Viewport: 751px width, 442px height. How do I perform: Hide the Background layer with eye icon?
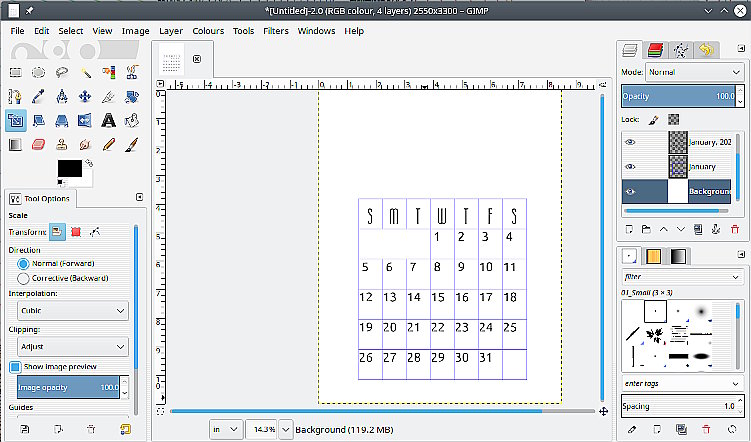(x=630, y=192)
